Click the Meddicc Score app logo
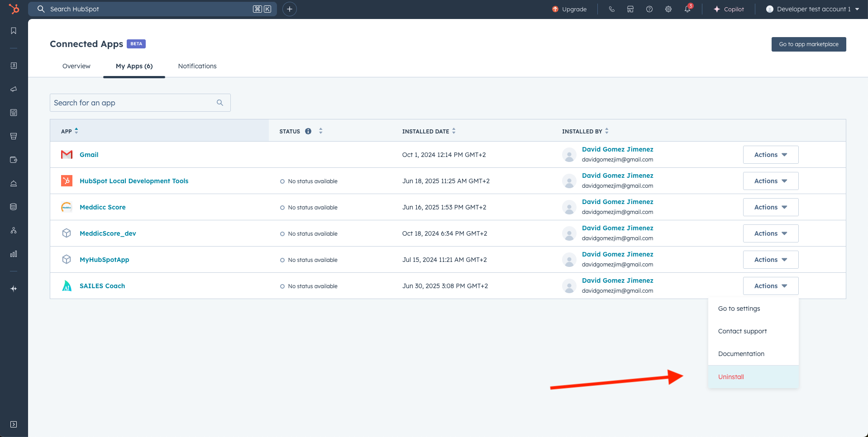This screenshot has height=437, width=868. [x=67, y=207]
